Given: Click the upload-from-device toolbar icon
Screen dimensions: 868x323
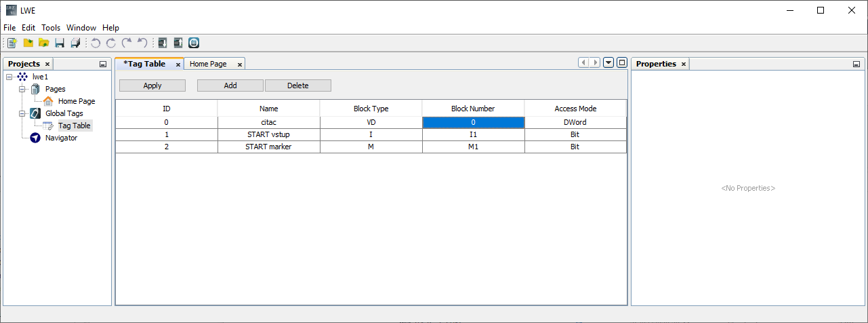Looking at the screenshot, I should point(178,43).
